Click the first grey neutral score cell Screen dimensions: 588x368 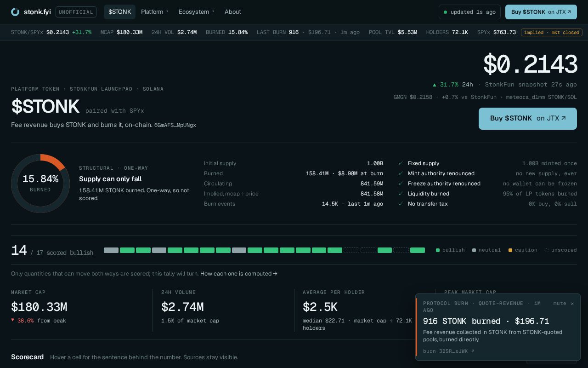pyautogui.click(x=111, y=250)
